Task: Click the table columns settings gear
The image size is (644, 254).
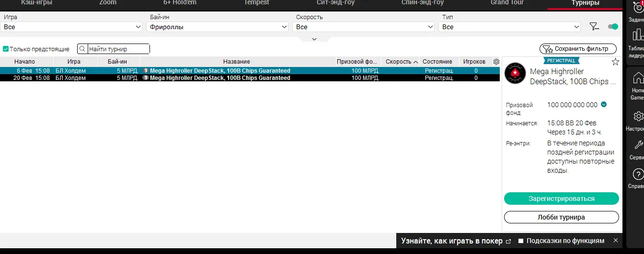Action: pos(496,62)
